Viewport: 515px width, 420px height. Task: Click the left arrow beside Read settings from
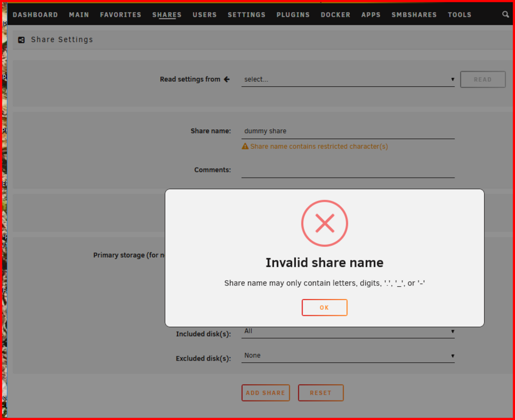(226, 79)
